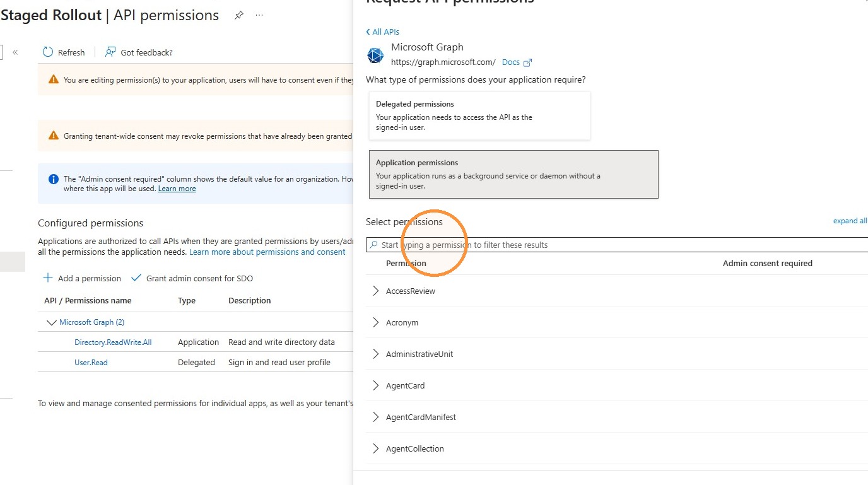Click the Microsoft Graph logo
Screen dimensions: 868x485
tap(375, 56)
